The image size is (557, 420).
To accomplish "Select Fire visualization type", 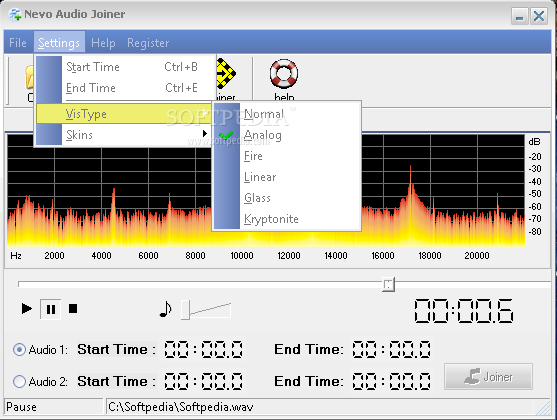I will [x=287, y=156].
